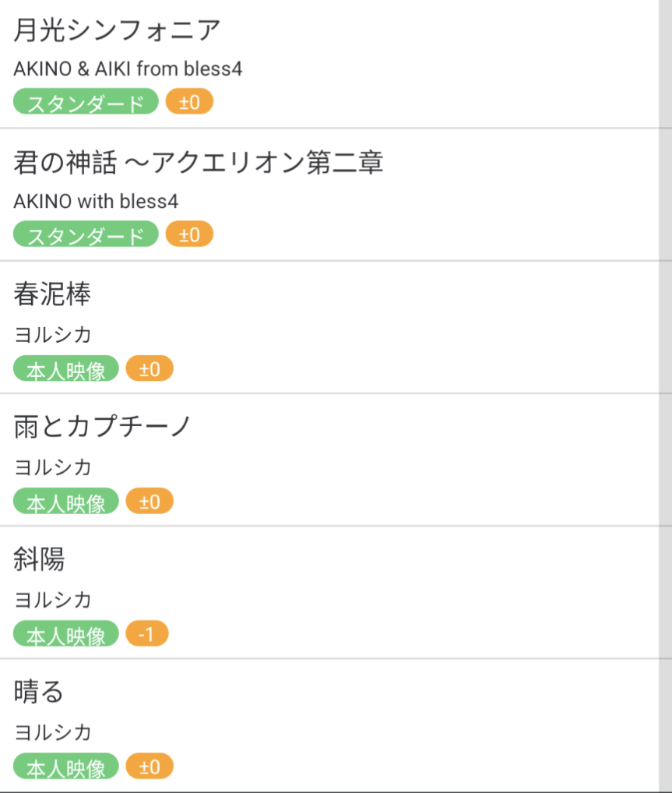Click スタンダード tag under 君の神話
672x793 pixels.
pyautogui.click(x=86, y=235)
